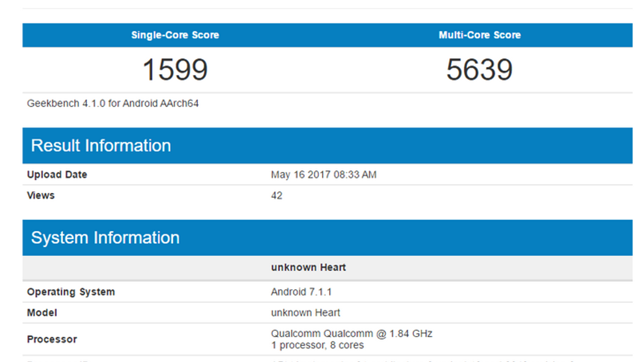The height and width of the screenshot is (362, 644).
Task: Select the single-core score value 1599
Action: (175, 70)
